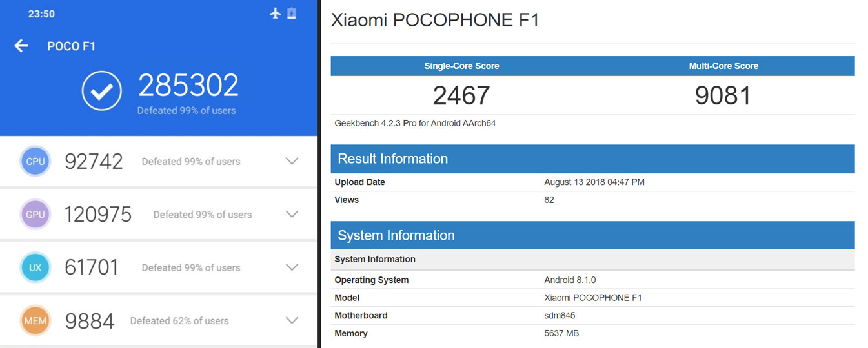868x348 pixels.
Task: Expand the MEM score details chevron
Action: pos(292,320)
